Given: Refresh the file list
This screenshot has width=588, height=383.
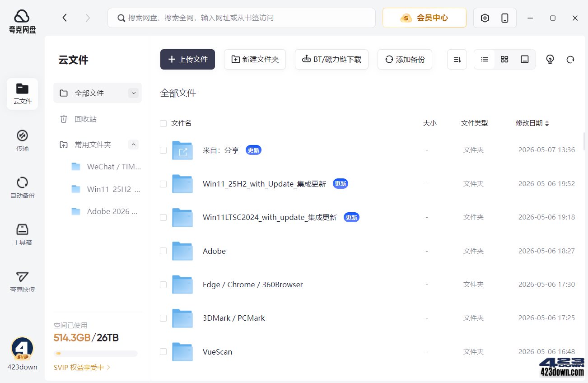Looking at the screenshot, I should click(x=570, y=60).
